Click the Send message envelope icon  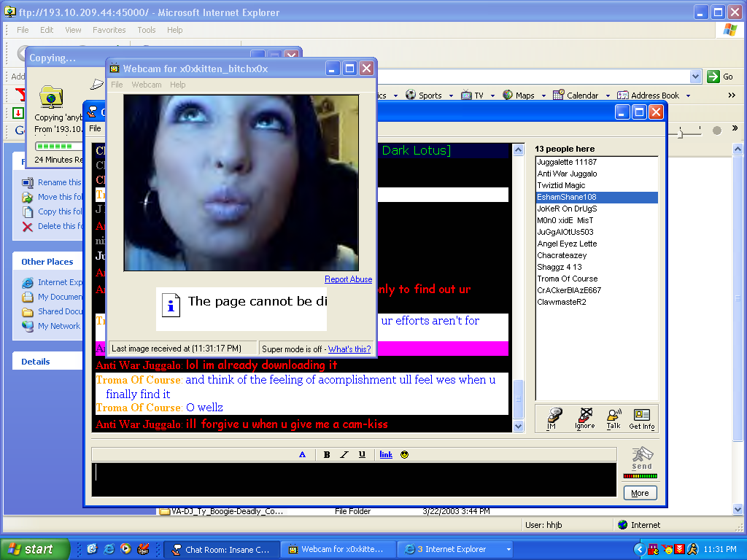pos(641,458)
